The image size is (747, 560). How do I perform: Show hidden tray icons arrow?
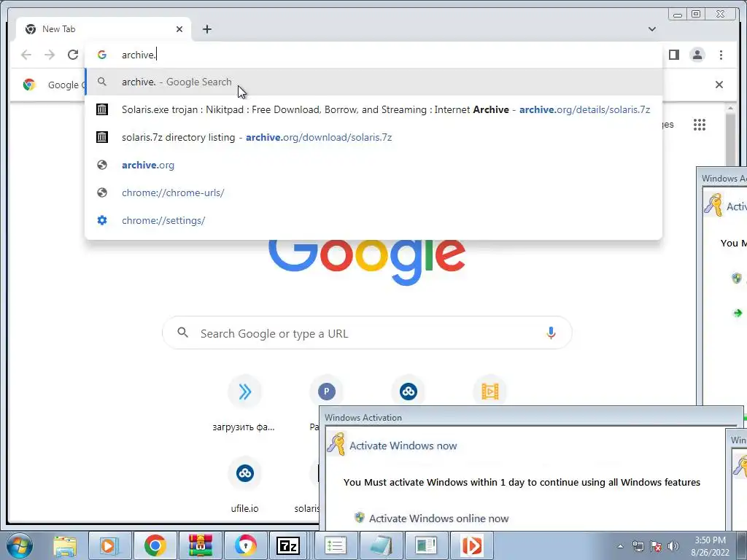pos(620,546)
